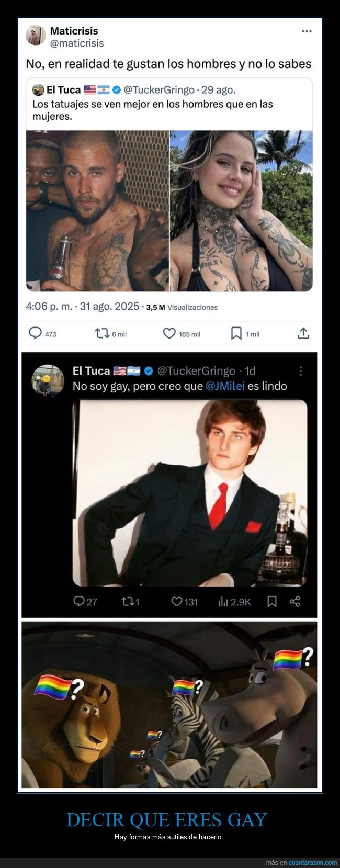The height and width of the screenshot is (868, 340).
Task: Open the three-dot menu on the Milei tweet
Action: tap(301, 370)
